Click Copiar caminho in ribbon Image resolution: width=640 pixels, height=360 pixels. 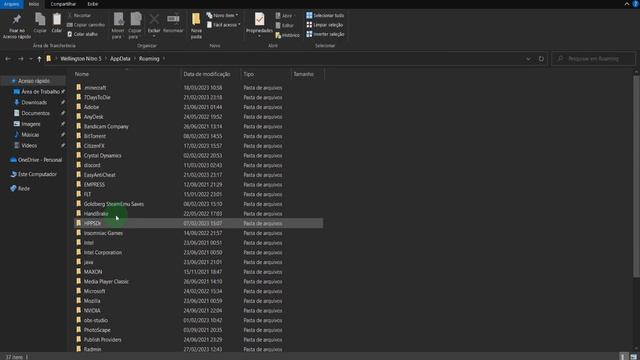pyautogui.click(x=86, y=25)
